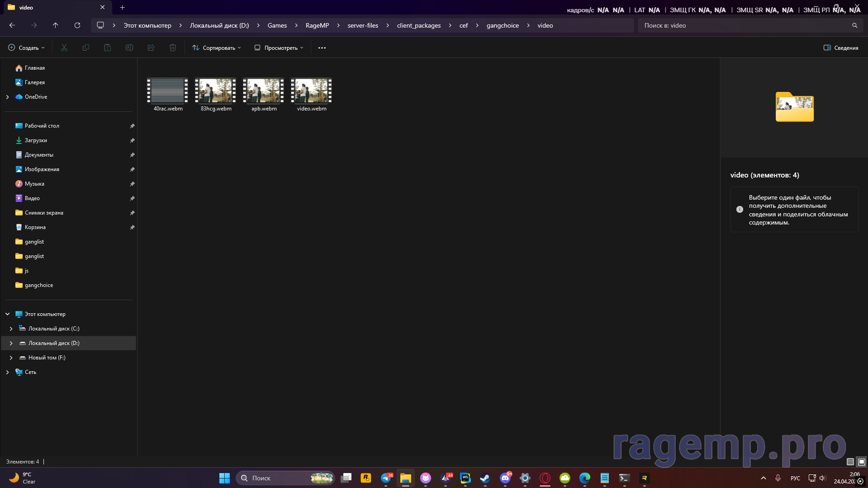Click the Paste icon in the toolbar
868x488 pixels.
point(107,48)
